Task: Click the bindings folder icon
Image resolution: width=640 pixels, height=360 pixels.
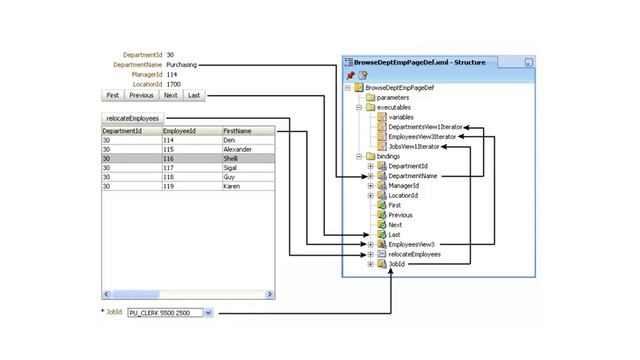Action: point(370,156)
